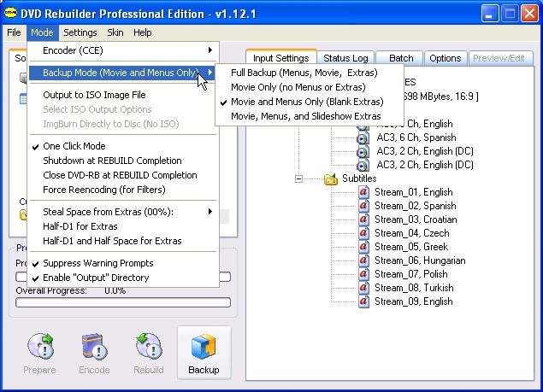This screenshot has height=392, width=543.
Task: Close the DVD Rebuilder window
Action: click(529, 14)
